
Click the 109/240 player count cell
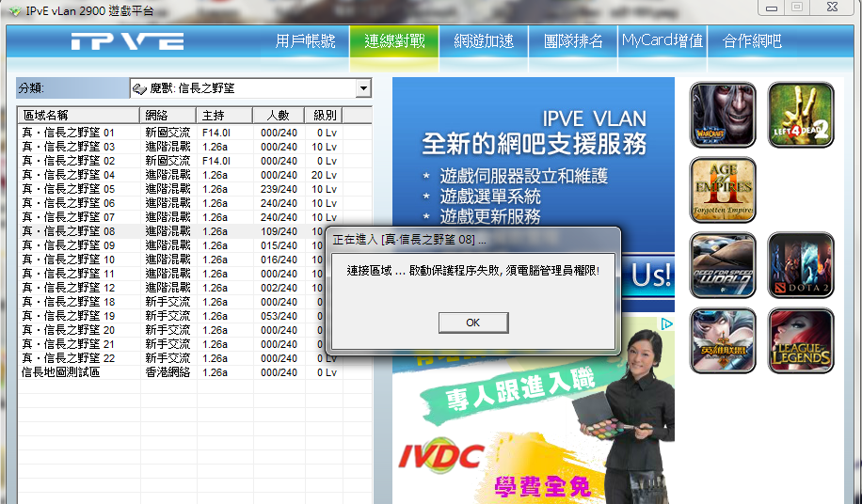(x=279, y=231)
